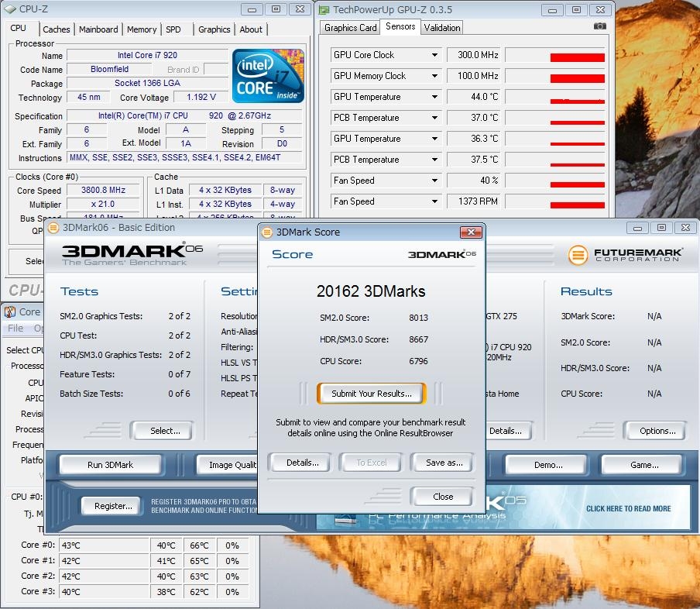Click Save as button in Score dialog

click(x=444, y=463)
